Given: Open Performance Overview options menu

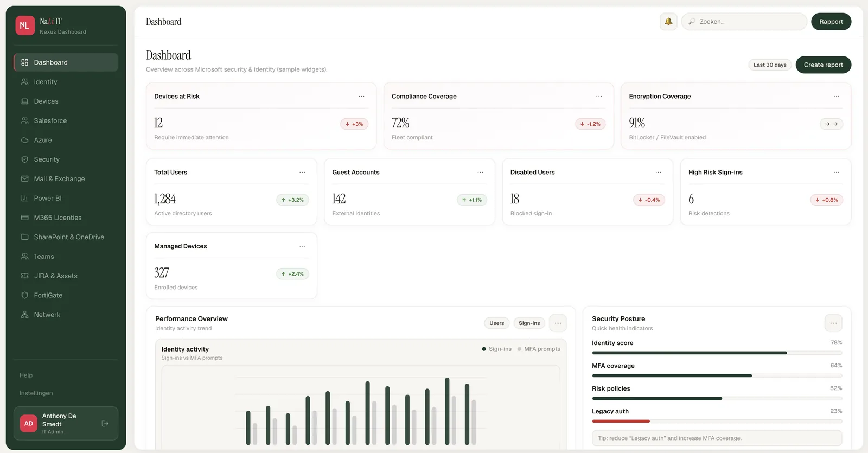Looking at the screenshot, I should (558, 323).
